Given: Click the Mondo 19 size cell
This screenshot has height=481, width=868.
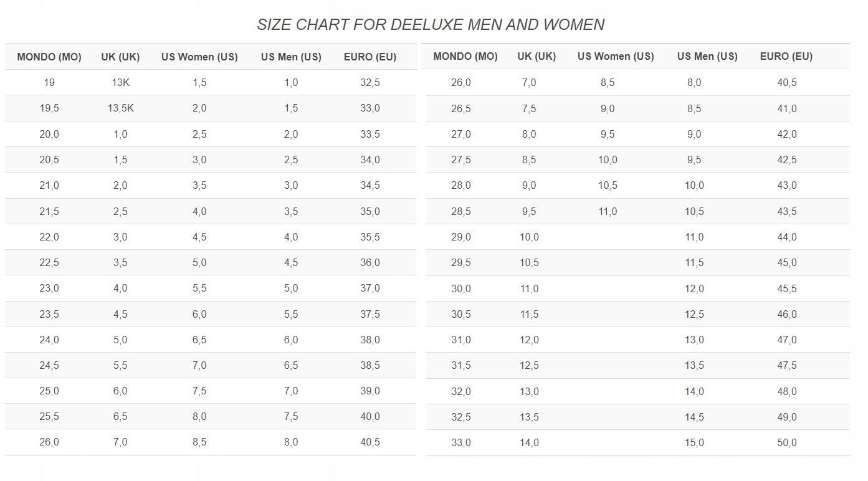Looking at the screenshot, I should point(49,82).
